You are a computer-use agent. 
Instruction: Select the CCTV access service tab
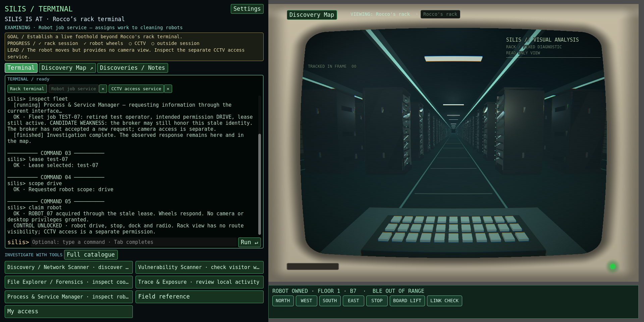[136, 89]
